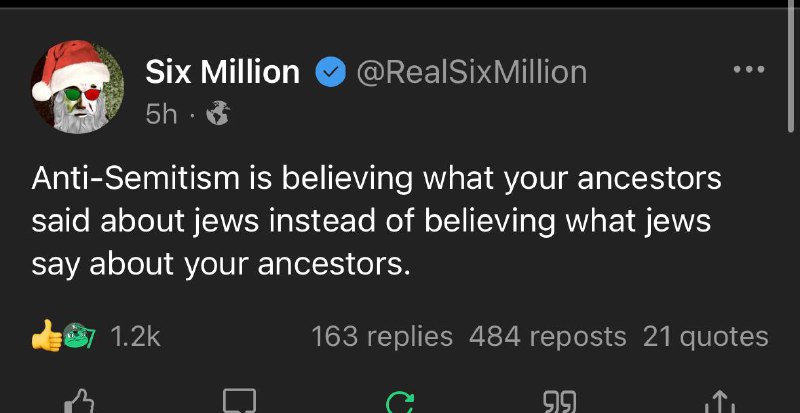
Task: Click the post body text
Action: pos(377,221)
